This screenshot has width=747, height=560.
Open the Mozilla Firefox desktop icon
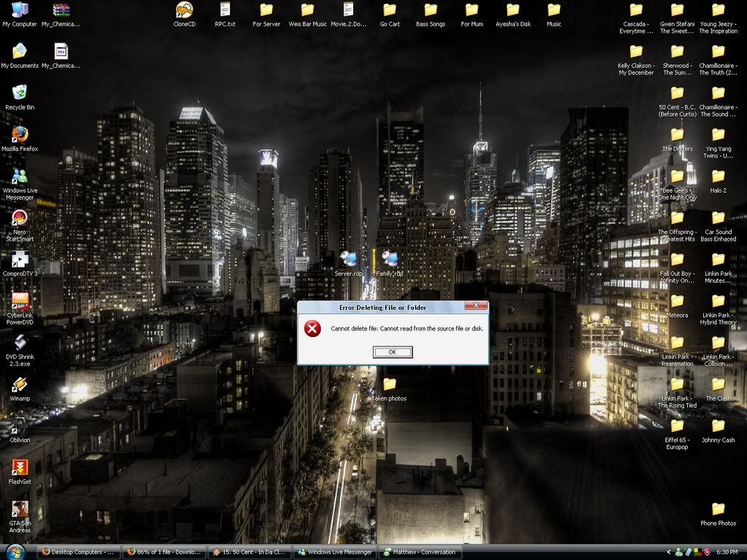point(20,134)
